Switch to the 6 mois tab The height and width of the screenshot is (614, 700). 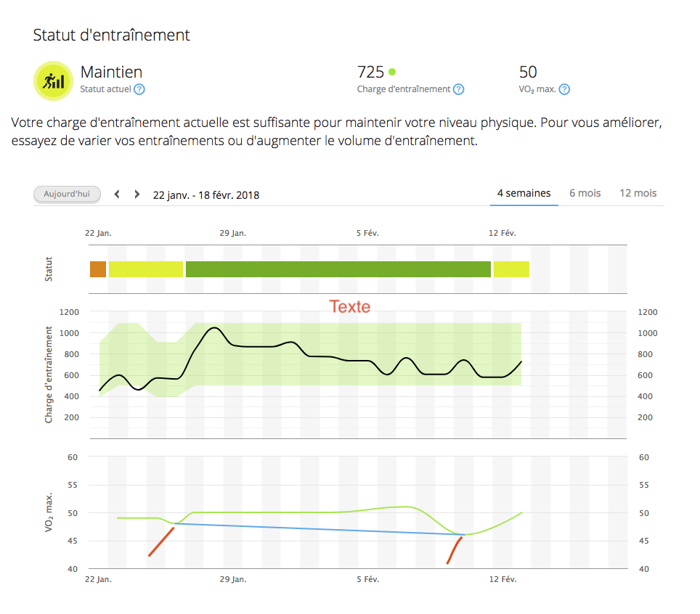coord(585,193)
